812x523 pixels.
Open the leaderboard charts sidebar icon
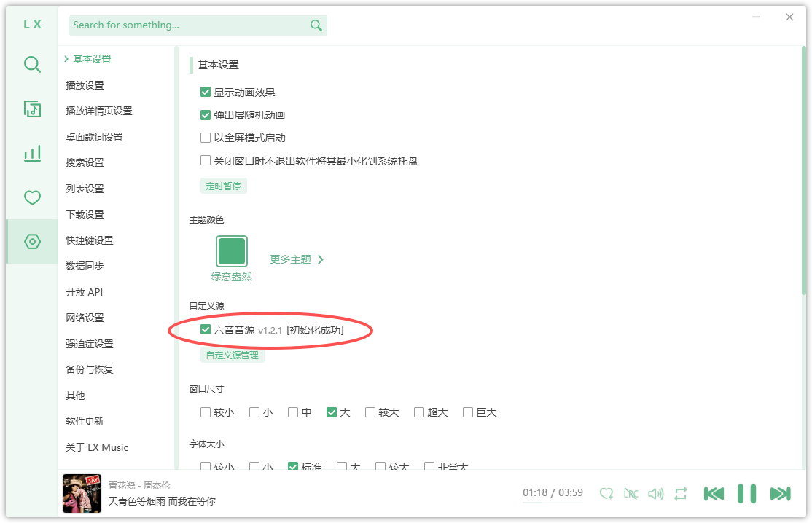click(32, 153)
